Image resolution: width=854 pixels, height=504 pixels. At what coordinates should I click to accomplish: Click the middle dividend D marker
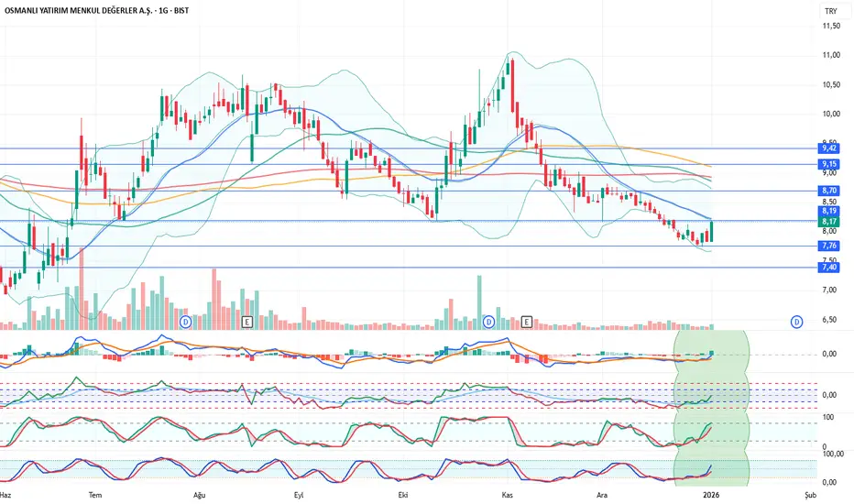click(x=488, y=322)
